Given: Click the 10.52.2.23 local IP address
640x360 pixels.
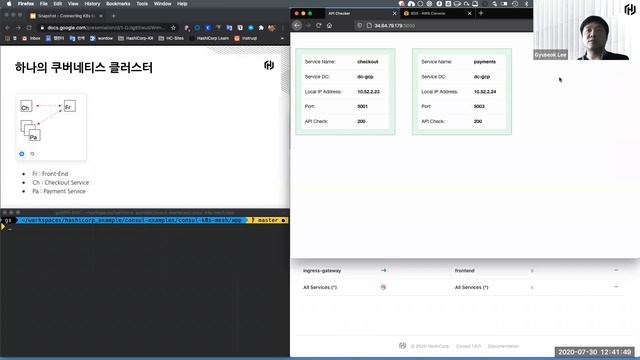Looking at the screenshot, I should 369,92.
